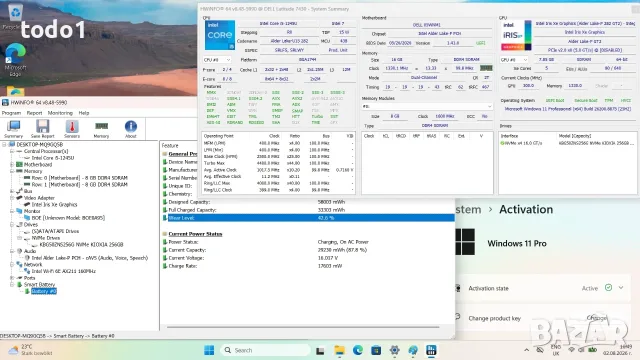Screen dimensions: 640x360
Task: Open Task View on the taskbar
Action: click(x=320, y=350)
